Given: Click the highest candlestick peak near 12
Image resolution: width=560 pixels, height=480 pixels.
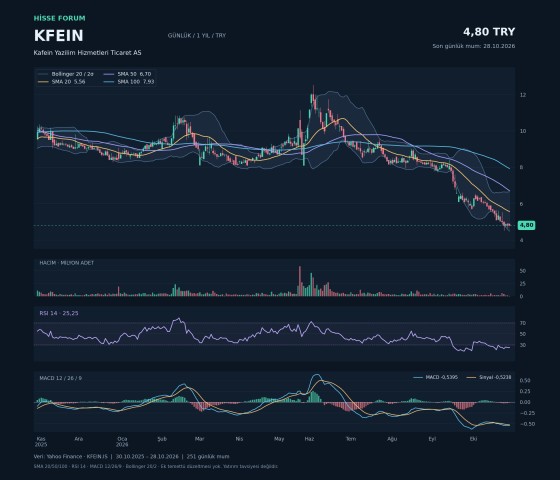Looking at the screenshot, I should (x=314, y=96).
